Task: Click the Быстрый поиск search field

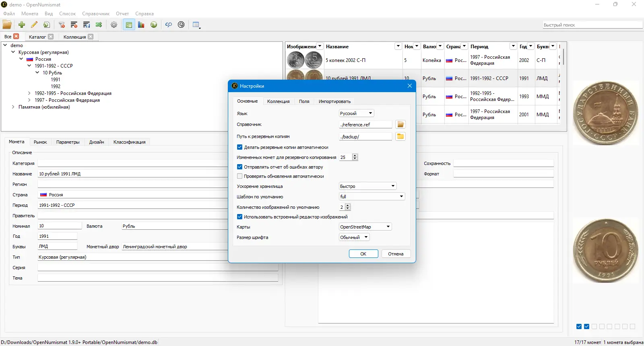Action: 592,25
